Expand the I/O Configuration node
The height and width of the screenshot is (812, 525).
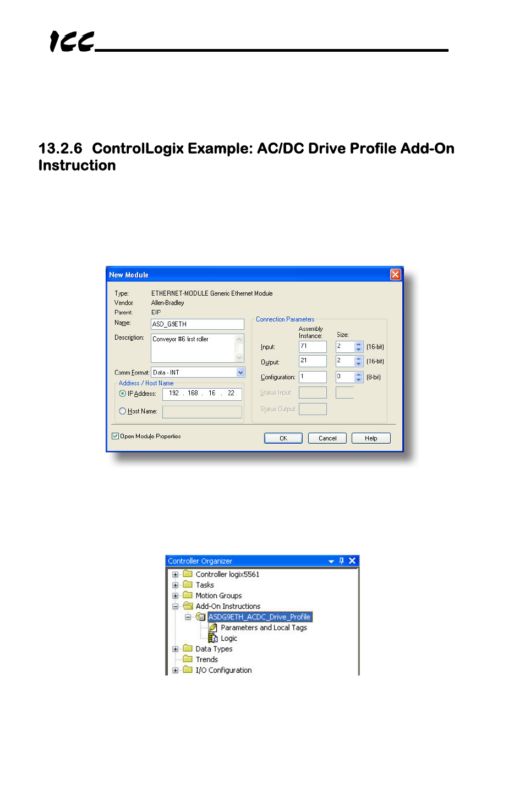175,670
